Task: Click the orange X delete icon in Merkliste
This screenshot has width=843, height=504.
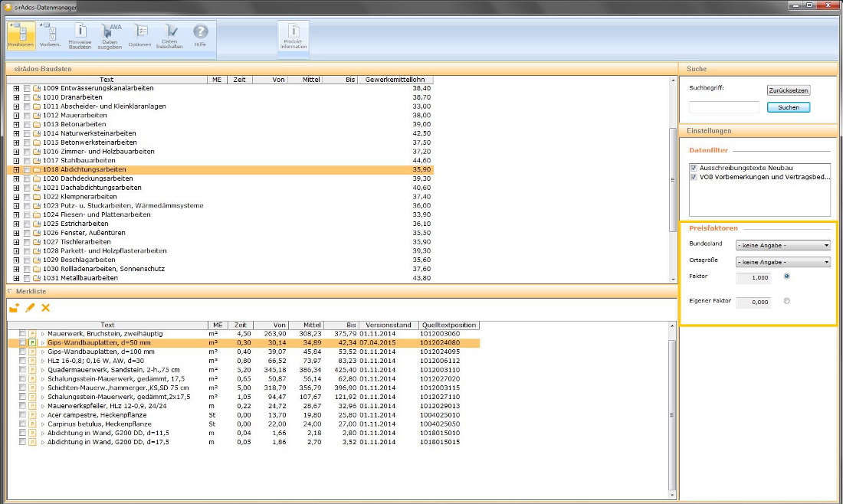Action: [x=45, y=308]
